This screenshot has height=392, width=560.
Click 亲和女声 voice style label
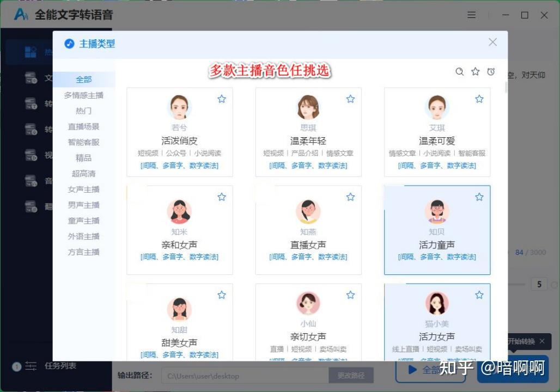179,245
